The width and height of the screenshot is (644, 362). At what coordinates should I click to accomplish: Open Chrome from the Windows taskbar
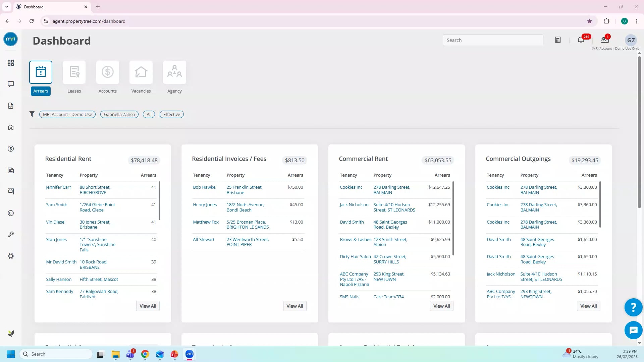pos(145,354)
